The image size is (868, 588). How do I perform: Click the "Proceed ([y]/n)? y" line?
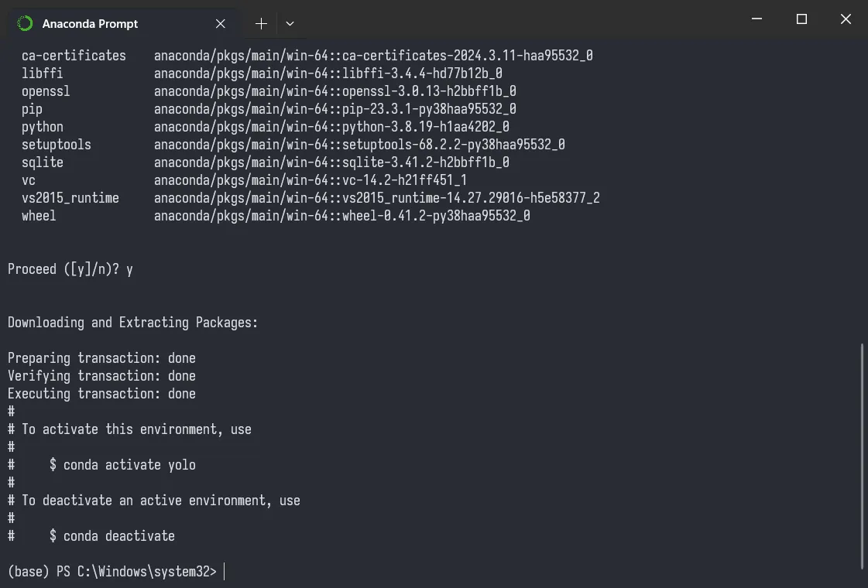[70, 269]
